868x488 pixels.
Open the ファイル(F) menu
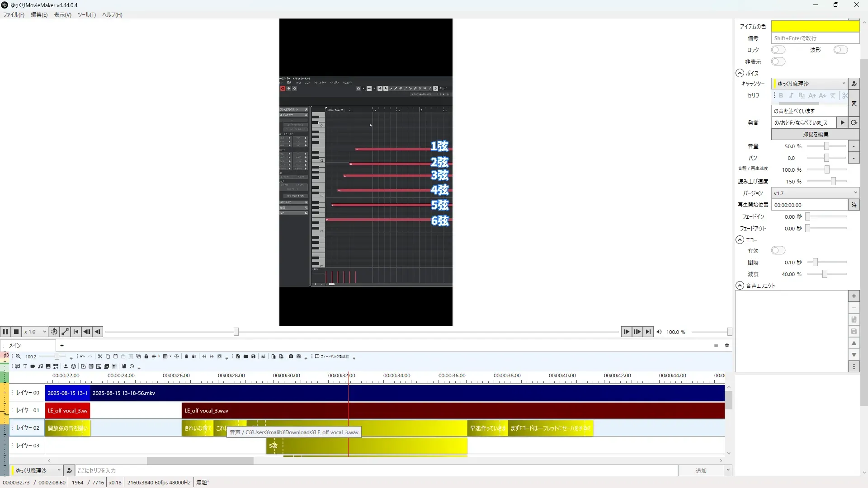tap(14, 14)
